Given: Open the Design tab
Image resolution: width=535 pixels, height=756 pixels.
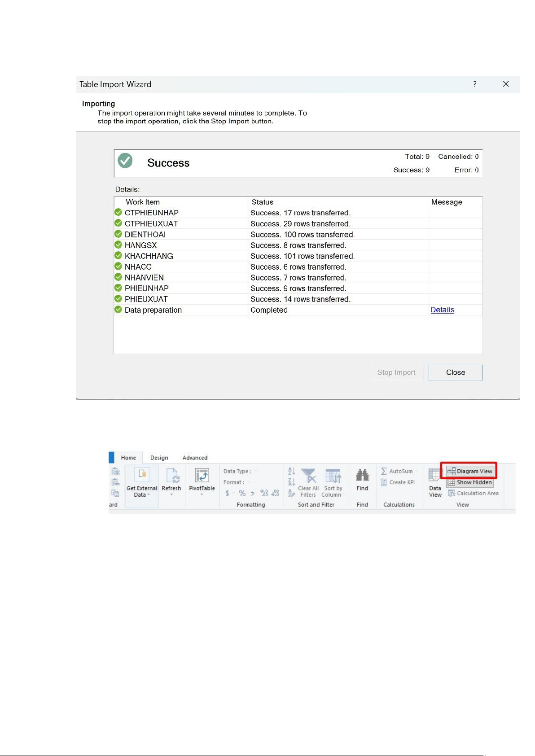Looking at the screenshot, I should [159, 458].
